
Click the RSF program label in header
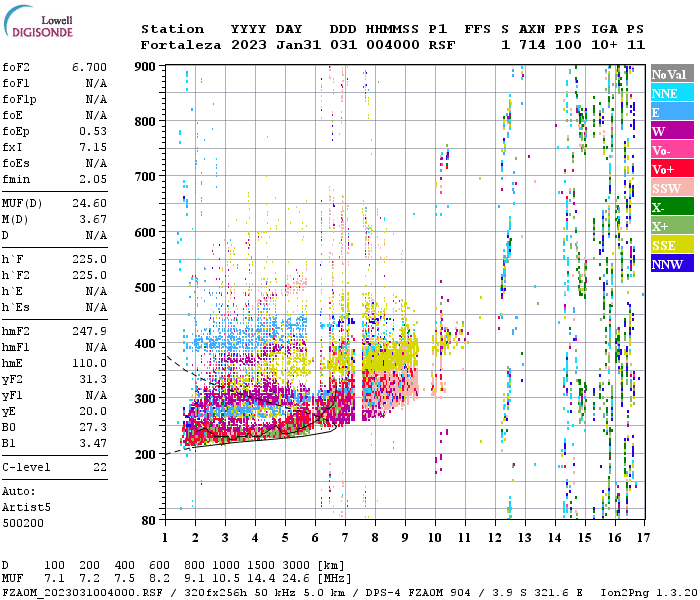442,45
